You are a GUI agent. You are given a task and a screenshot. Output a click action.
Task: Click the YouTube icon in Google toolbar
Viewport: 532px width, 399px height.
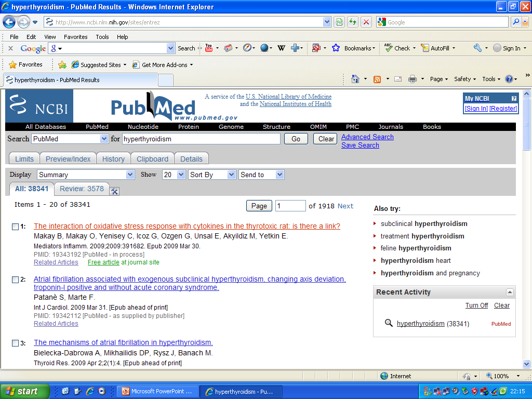209,48
